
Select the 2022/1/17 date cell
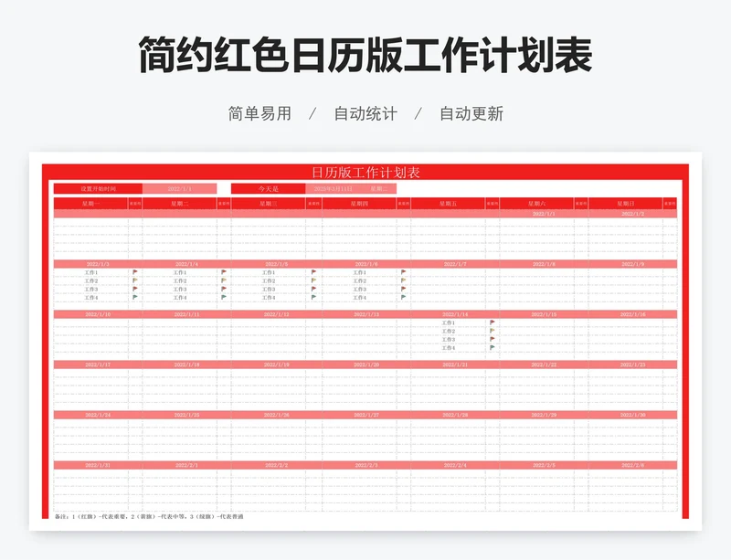(98, 365)
